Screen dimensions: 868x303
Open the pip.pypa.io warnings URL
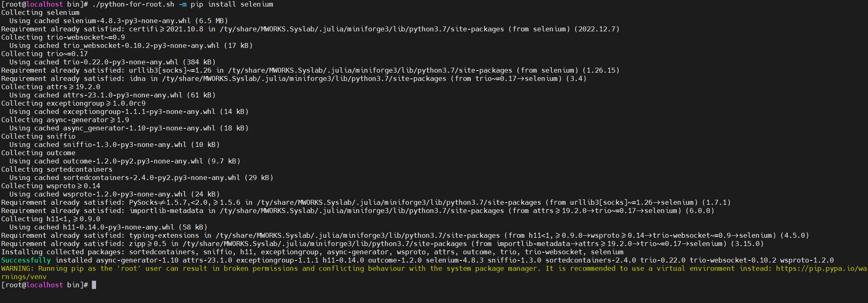point(820,269)
